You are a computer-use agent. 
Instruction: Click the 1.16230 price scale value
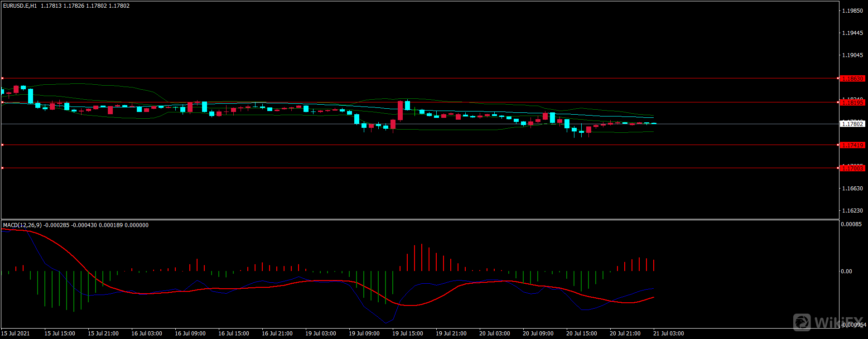[x=852, y=210]
